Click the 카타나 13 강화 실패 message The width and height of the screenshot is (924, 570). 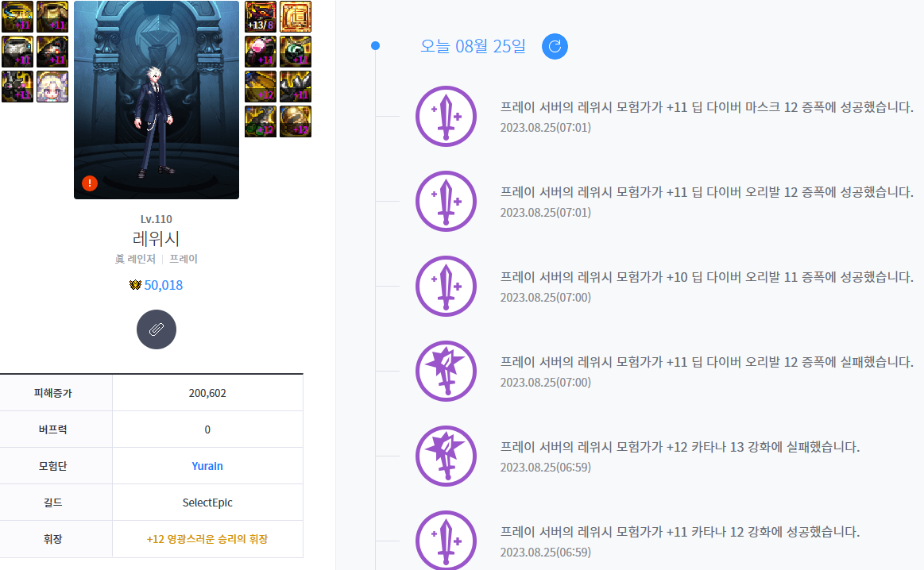click(680, 447)
